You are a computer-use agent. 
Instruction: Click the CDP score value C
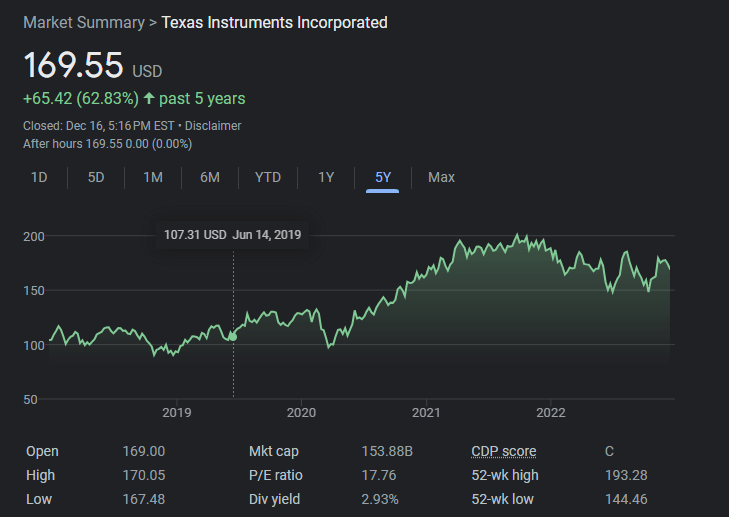click(x=609, y=451)
